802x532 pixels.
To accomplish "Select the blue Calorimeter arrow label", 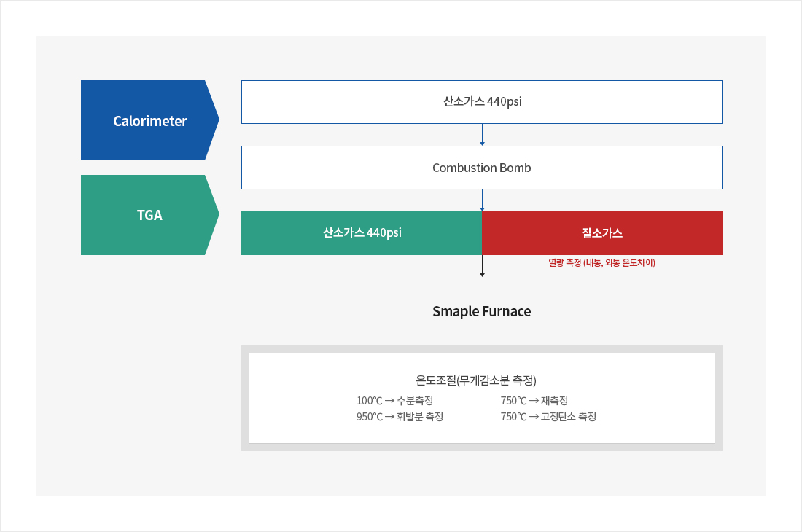I will (150, 120).
